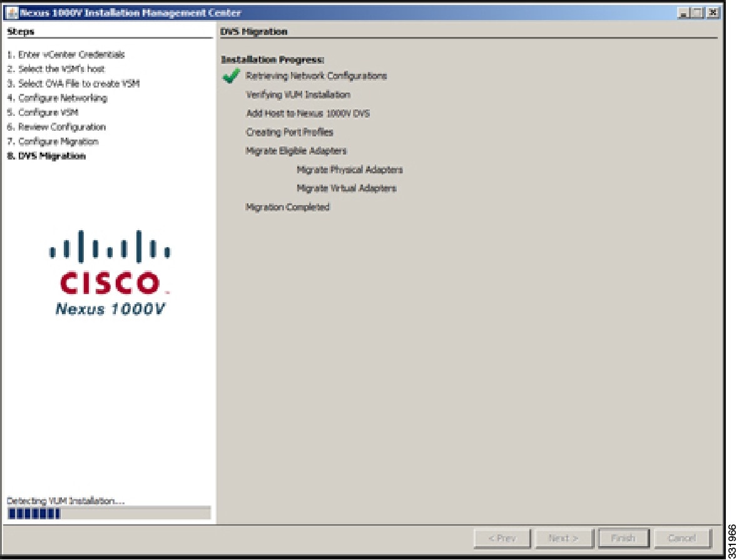The width and height of the screenshot is (739, 560).
Task: Click the Cisco Nexus 1000V logo
Action: (110, 272)
